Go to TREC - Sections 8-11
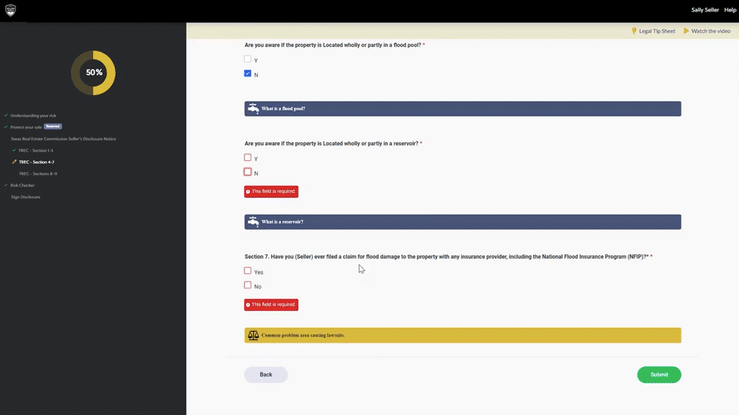This screenshot has width=739, height=415. (x=38, y=174)
